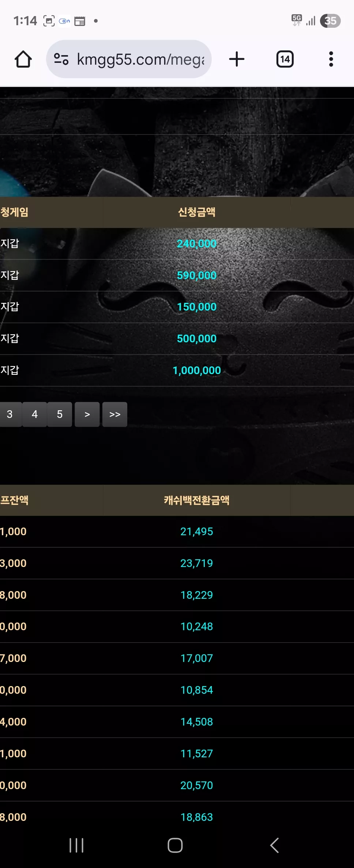354x868 pixels.
Task: Go to pagination page 5
Action: 60,414
